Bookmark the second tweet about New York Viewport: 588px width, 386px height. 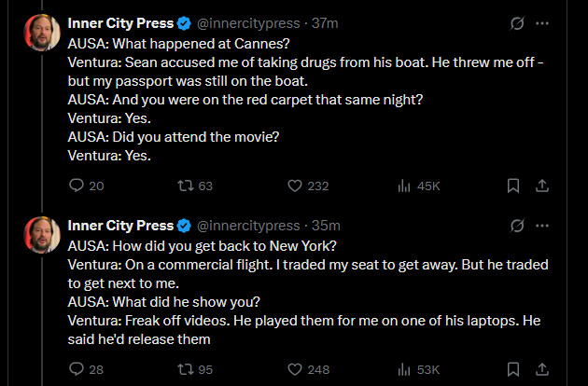click(x=512, y=369)
